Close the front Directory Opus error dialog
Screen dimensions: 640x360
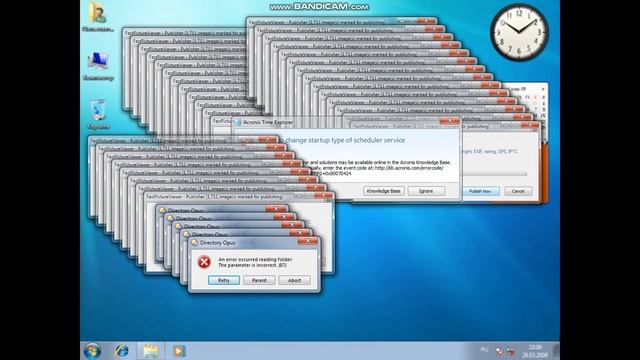[x=307, y=241]
